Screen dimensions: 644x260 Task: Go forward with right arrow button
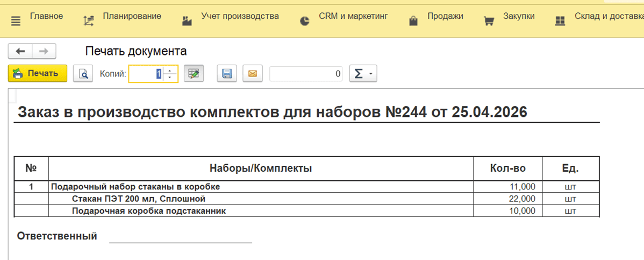pos(44,51)
